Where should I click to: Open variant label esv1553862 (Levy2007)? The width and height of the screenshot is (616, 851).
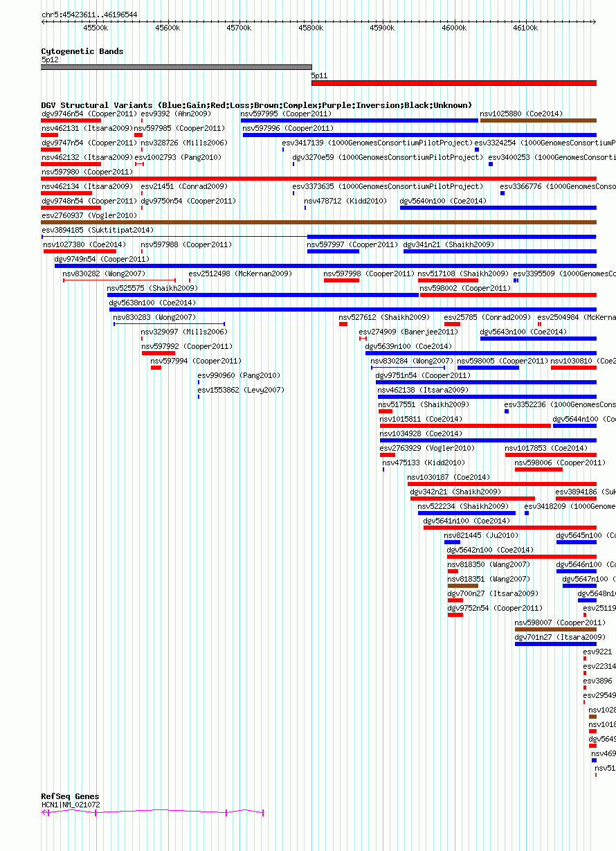click(241, 390)
